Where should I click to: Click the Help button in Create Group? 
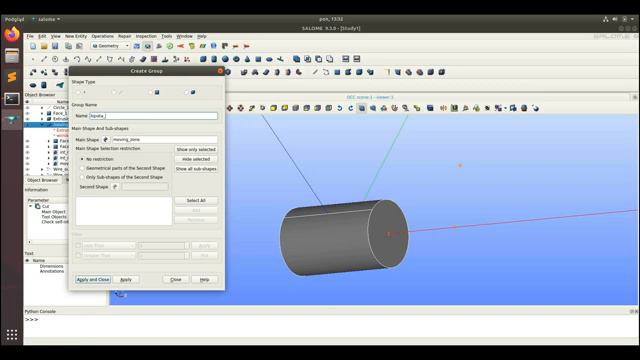coord(204,280)
